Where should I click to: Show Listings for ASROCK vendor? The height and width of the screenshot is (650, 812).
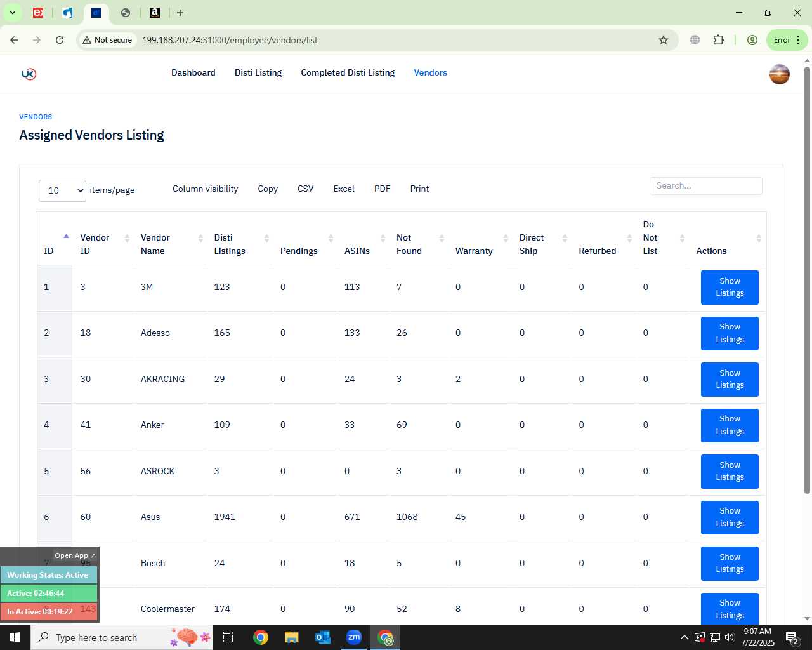click(x=730, y=471)
